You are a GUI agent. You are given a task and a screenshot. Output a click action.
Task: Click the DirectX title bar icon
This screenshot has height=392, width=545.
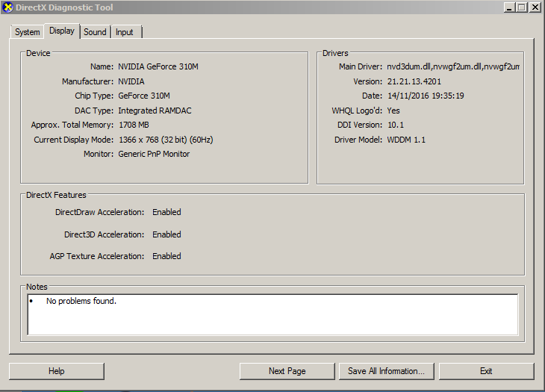click(x=7, y=7)
